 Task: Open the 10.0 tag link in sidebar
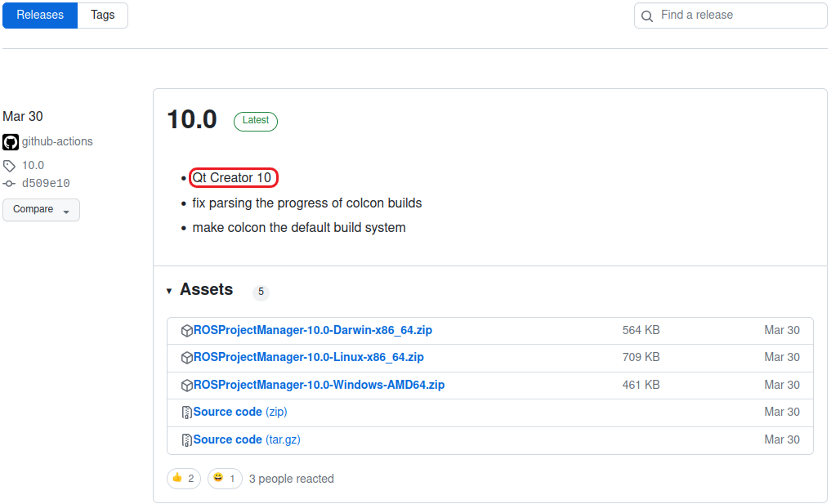click(33, 165)
